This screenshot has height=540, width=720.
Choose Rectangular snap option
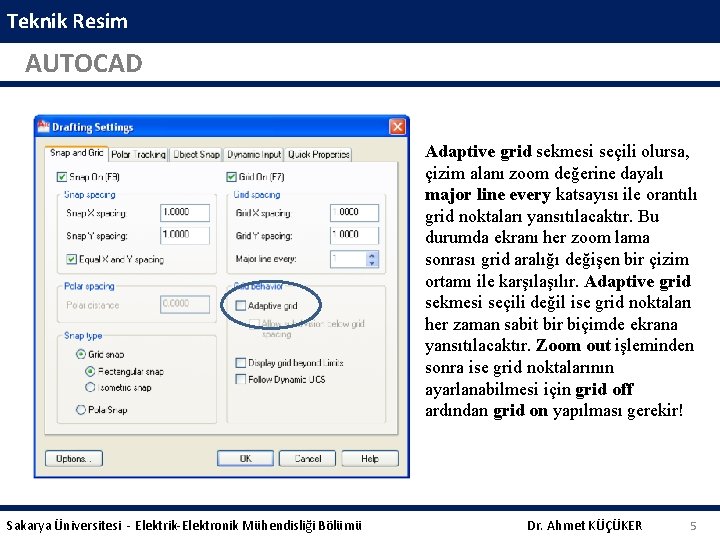(x=90, y=371)
